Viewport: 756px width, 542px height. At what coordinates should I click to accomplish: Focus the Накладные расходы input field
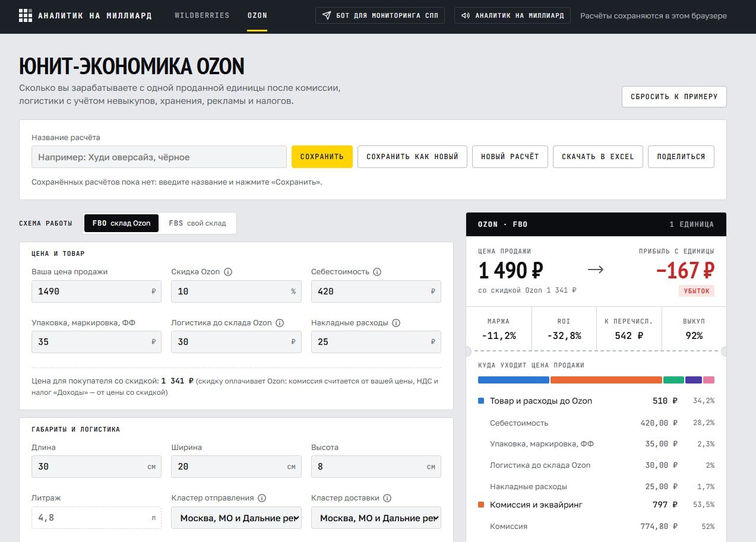(x=376, y=342)
